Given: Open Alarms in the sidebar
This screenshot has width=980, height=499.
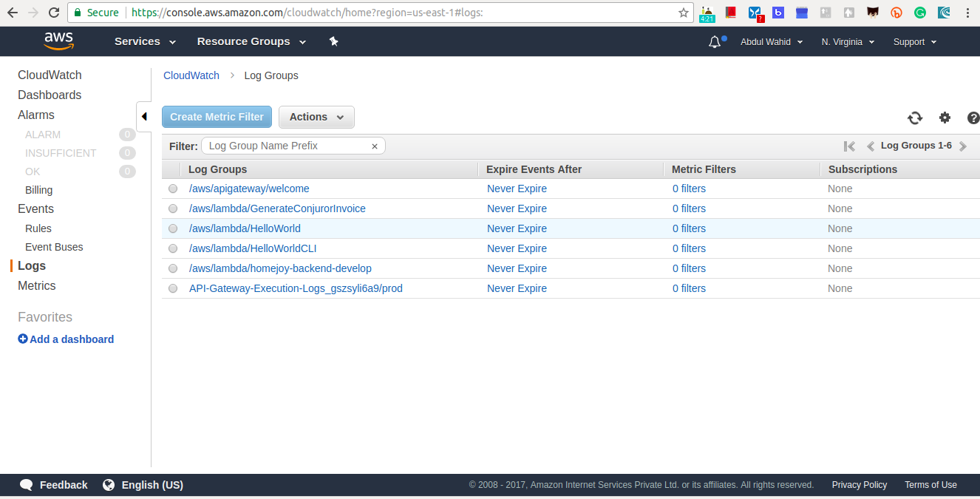Looking at the screenshot, I should tap(36, 115).
